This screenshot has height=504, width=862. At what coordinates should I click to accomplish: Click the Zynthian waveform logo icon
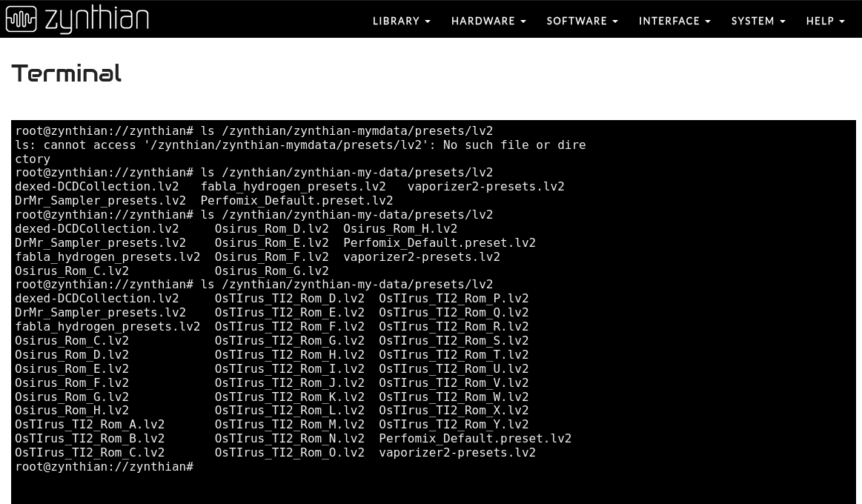21,20
